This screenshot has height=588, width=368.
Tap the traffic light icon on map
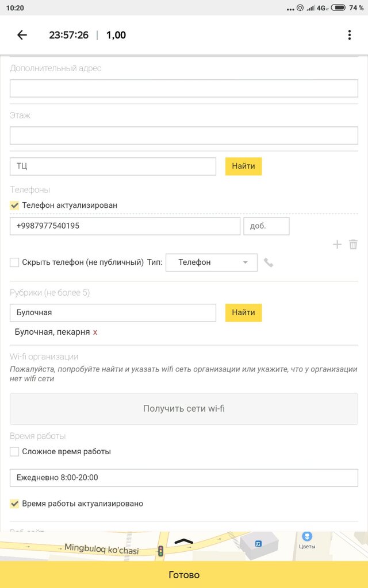[x=160, y=551]
